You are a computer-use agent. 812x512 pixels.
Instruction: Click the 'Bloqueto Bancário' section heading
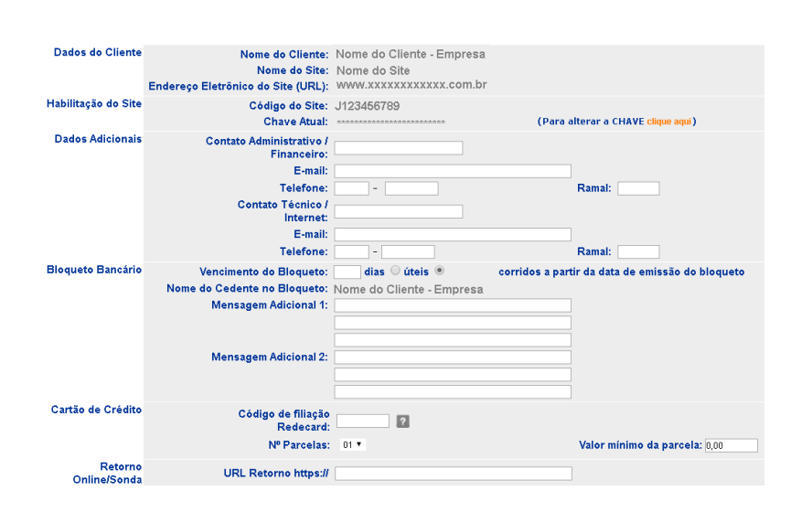pos(94,270)
